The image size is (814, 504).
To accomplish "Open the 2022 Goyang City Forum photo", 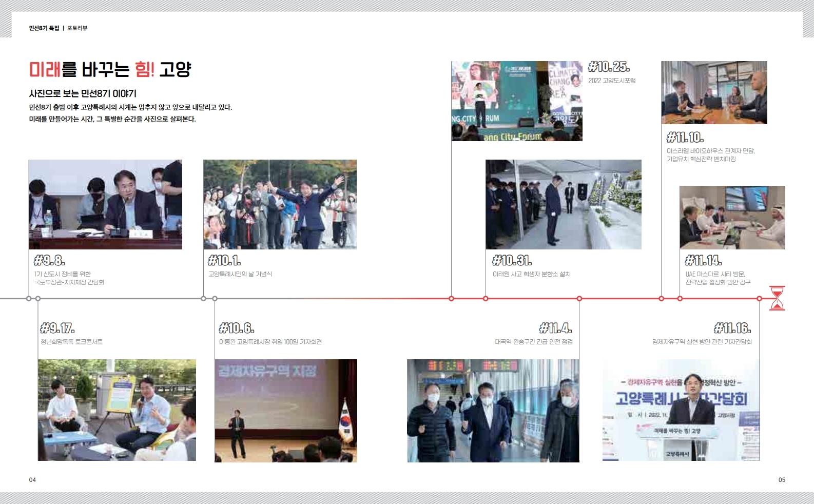I will [x=516, y=101].
